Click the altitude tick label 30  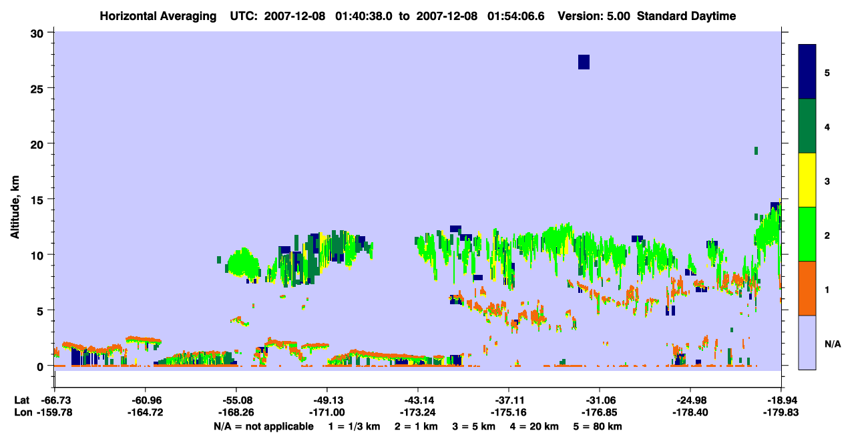39,33
